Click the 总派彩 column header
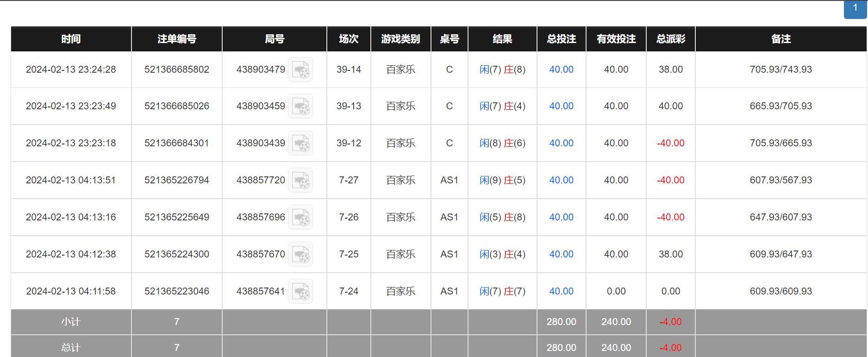This screenshot has height=357, width=868. [671, 39]
